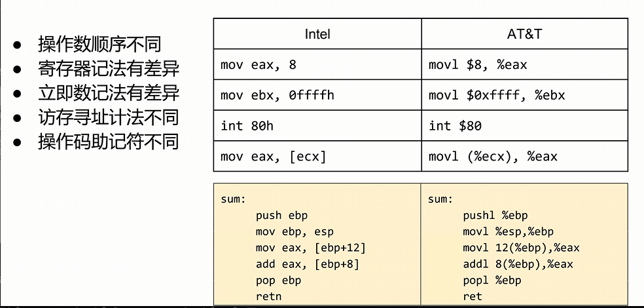The image size is (644, 308).
Task: Click 'mov eax, [ebp+12]' code line
Action: pyautogui.click(x=310, y=248)
